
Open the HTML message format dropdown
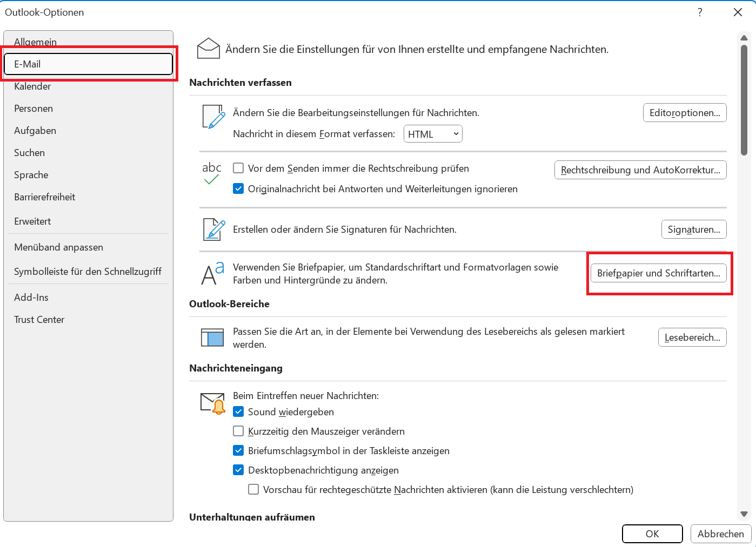pos(433,134)
